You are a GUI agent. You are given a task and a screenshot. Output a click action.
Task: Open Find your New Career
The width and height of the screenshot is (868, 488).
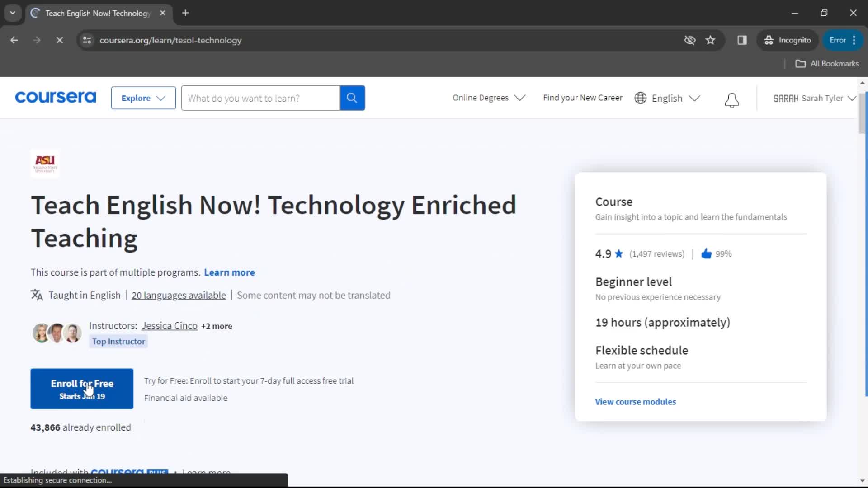point(582,98)
